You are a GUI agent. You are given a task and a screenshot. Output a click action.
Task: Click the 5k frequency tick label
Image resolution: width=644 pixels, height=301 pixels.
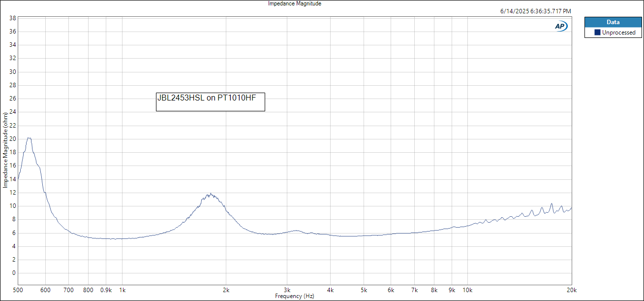point(364,290)
